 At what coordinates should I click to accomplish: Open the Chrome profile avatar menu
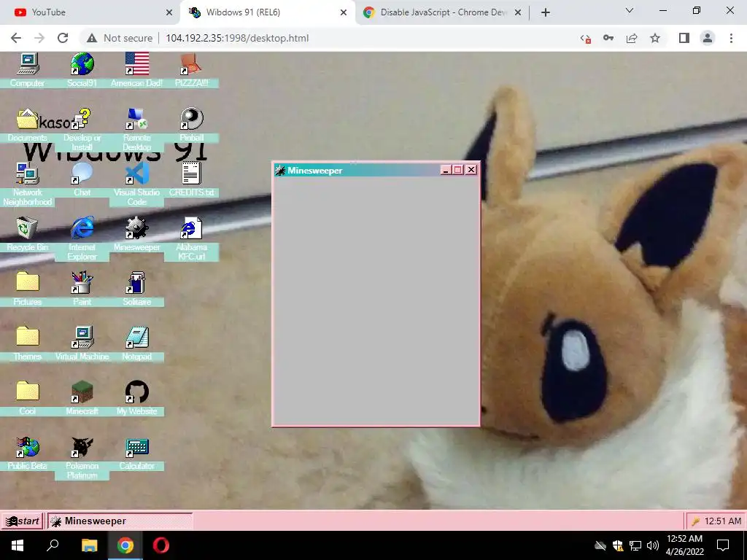[x=708, y=38]
